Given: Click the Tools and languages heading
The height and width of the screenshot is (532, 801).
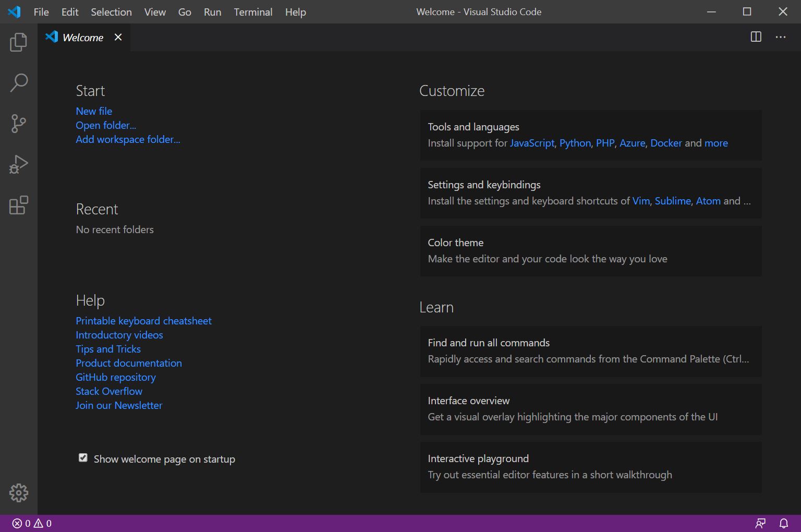Looking at the screenshot, I should click(474, 127).
